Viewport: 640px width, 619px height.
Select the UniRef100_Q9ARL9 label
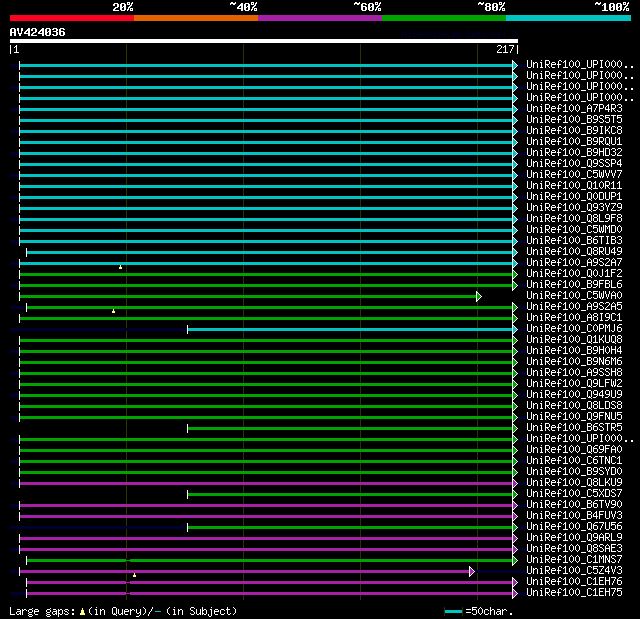[574, 538]
